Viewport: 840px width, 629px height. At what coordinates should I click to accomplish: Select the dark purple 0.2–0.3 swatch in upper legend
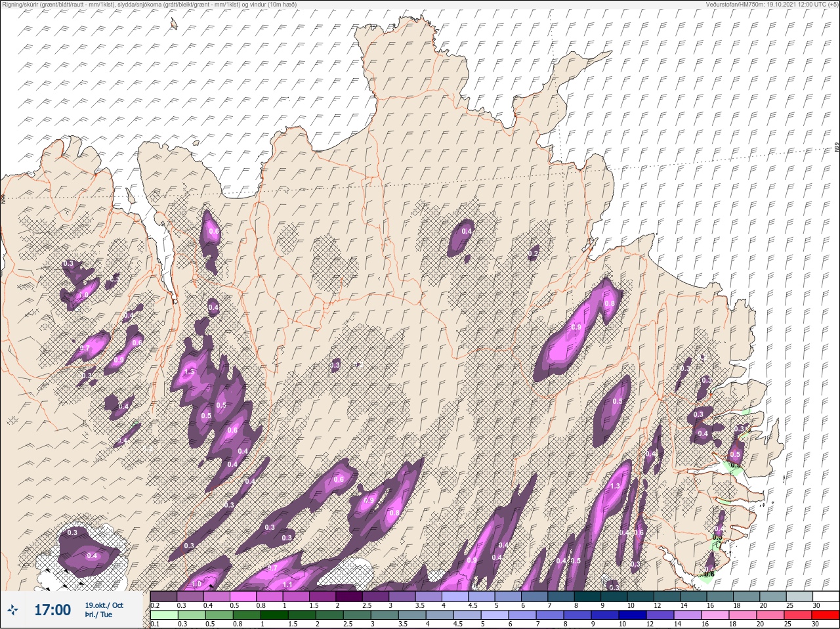click(164, 596)
